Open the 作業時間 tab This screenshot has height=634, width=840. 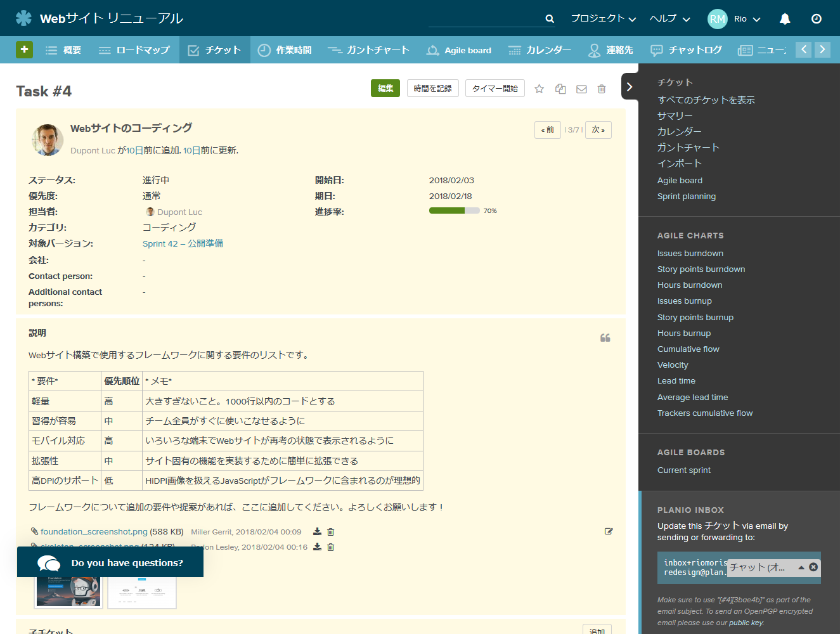[x=285, y=50]
